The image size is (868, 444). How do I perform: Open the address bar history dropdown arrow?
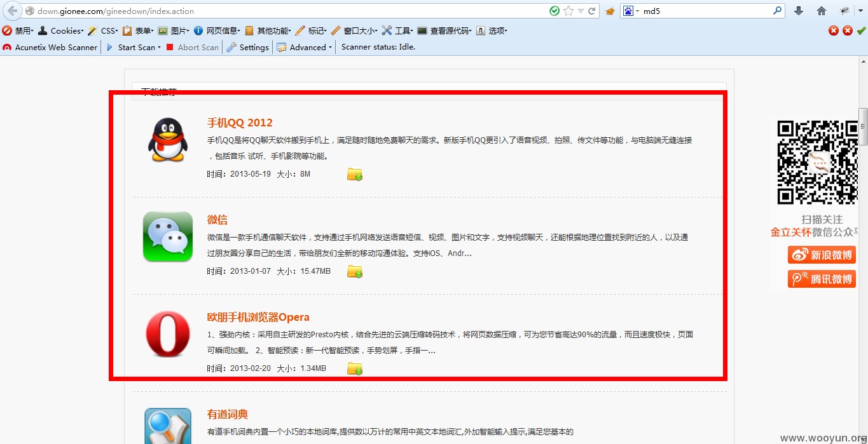click(581, 11)
